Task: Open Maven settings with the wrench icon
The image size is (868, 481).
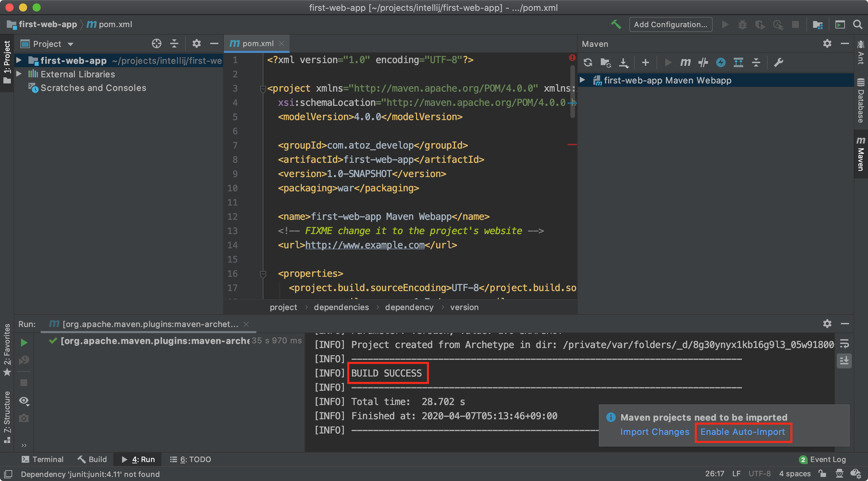Action: [x=779, y=62]
